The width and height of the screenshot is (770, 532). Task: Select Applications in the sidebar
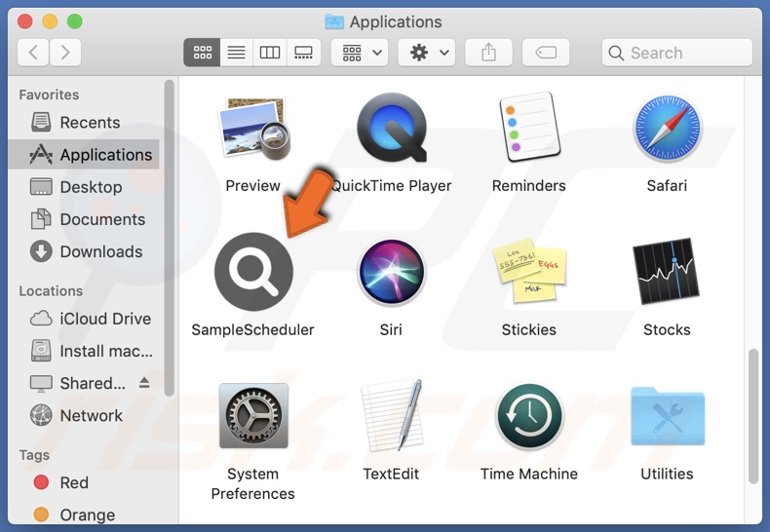pos(84,155)
